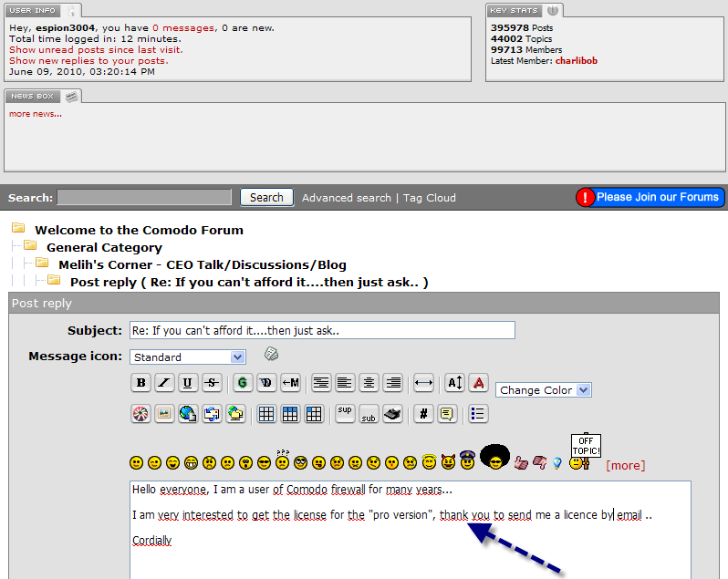This screenshot has width=728, height=579.
Task: Insert marquee with the M arrow button
Action: (x=291, y=383)
